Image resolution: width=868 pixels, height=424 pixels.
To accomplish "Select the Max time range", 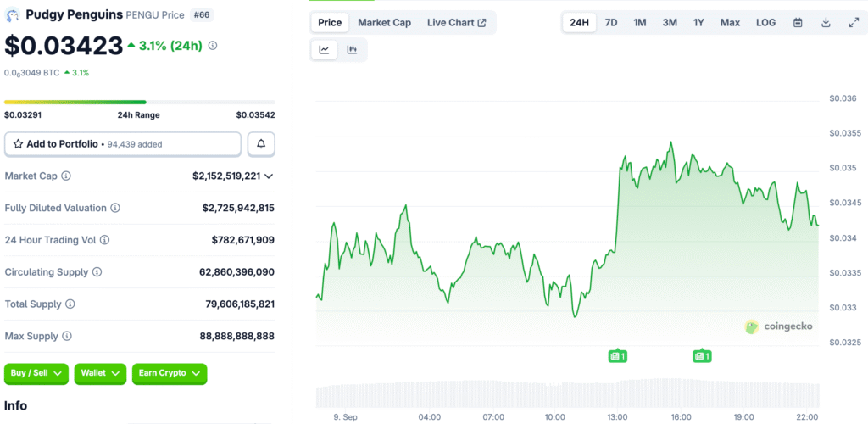I will pyautogui.click(x=730, y=23).
